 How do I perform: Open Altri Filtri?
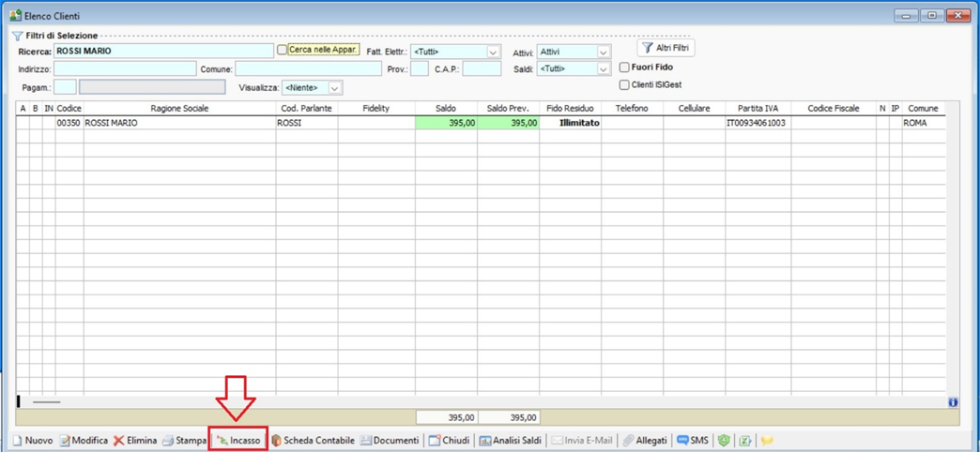click(x=666, y=48)
